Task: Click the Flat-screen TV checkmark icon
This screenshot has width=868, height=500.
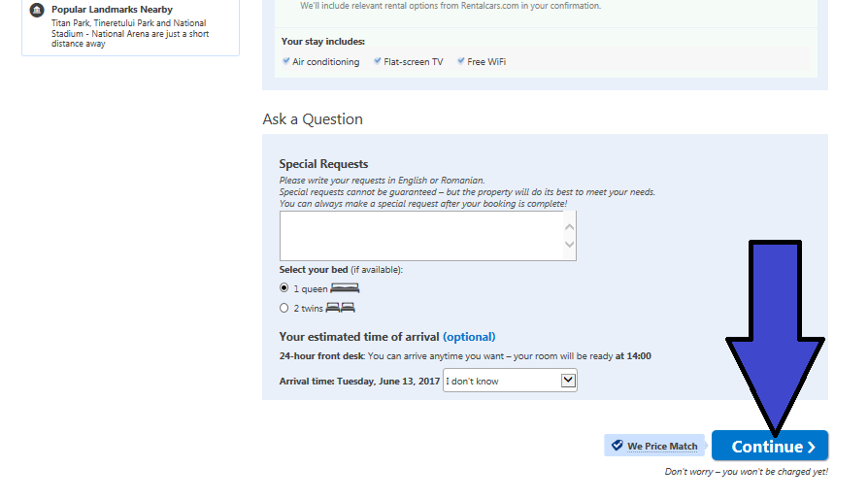Action: click(x=378, y=61)
